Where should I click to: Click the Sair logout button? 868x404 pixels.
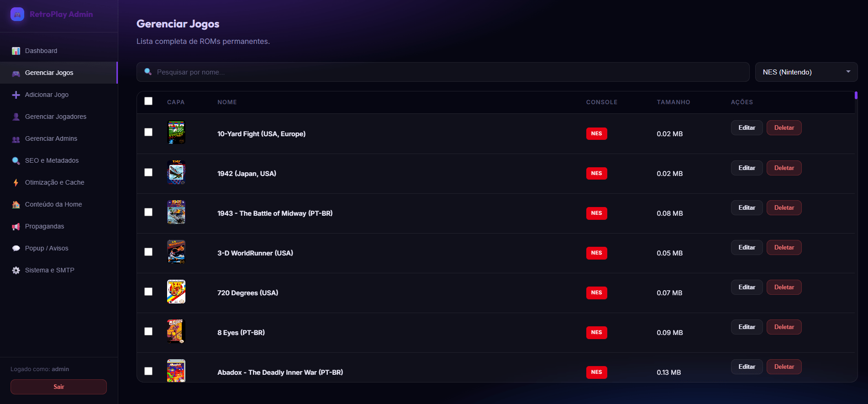[x=58, y=387]
